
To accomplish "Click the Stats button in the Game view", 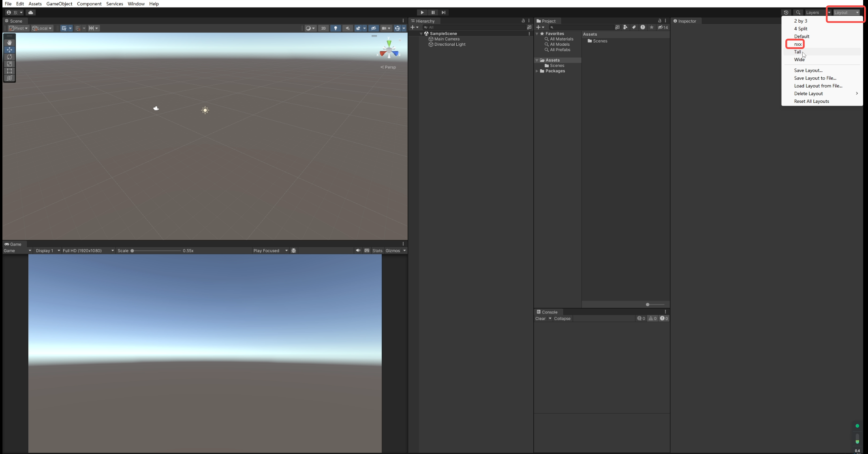I will click(x=377, y=251).
